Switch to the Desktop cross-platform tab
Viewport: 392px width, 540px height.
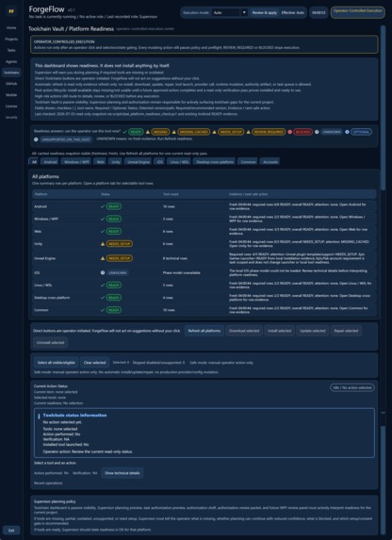[x=215, y=161]
